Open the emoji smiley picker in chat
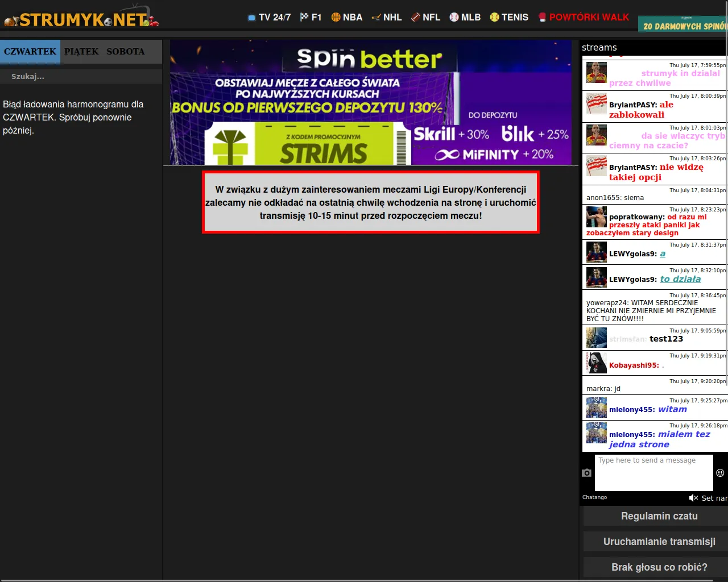 720,472
